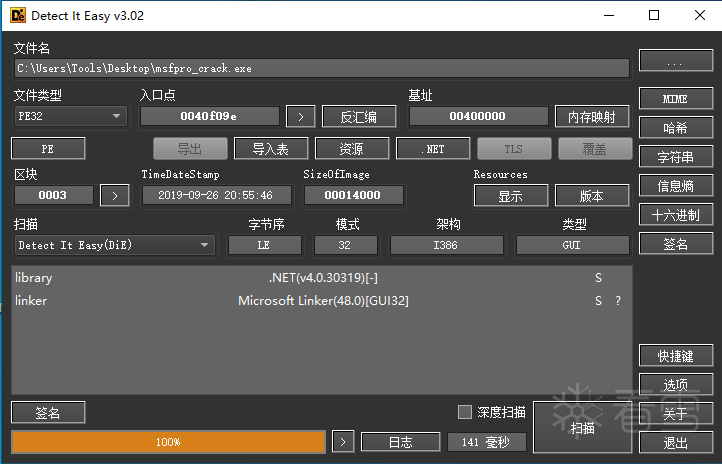Click the 反汇编 disassemble button
This screenshot has height=464, width=722.
tap(359, 116)
